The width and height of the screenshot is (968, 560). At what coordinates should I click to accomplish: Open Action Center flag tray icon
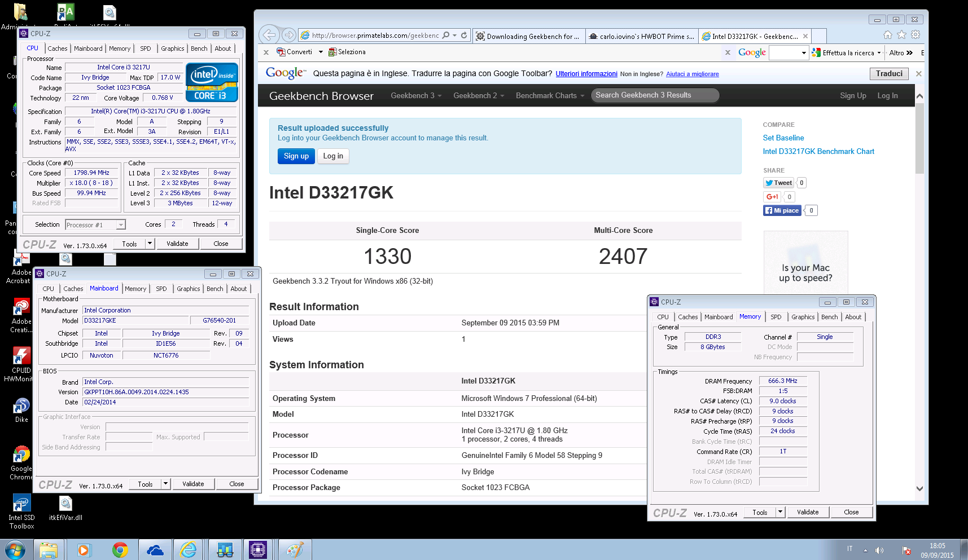[906, 550]
